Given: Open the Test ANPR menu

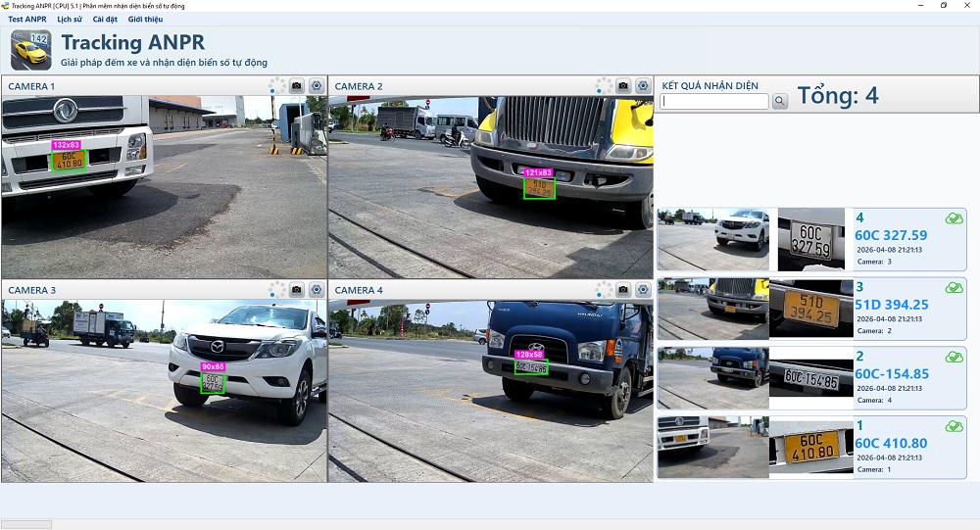Looking at the screenshot, I should click(x=27, y=20).
